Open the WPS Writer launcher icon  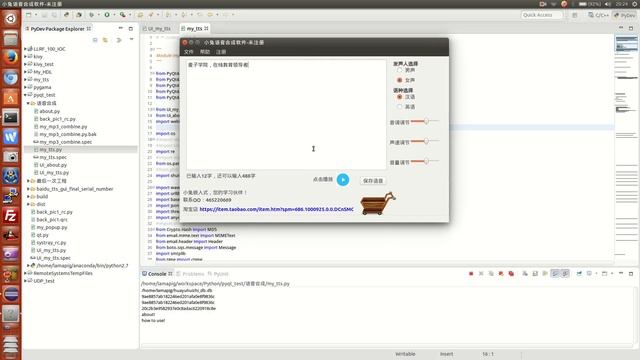pyautogui.click(x=11, y=137)
